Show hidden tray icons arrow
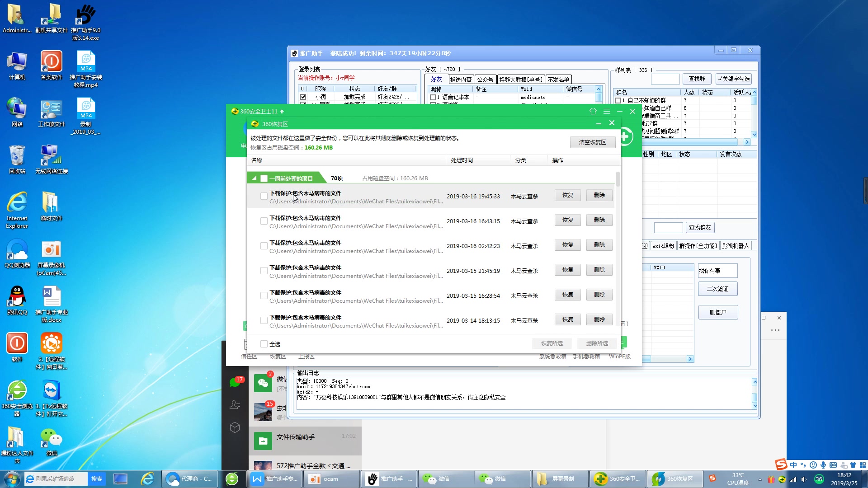 coord(760,479)
